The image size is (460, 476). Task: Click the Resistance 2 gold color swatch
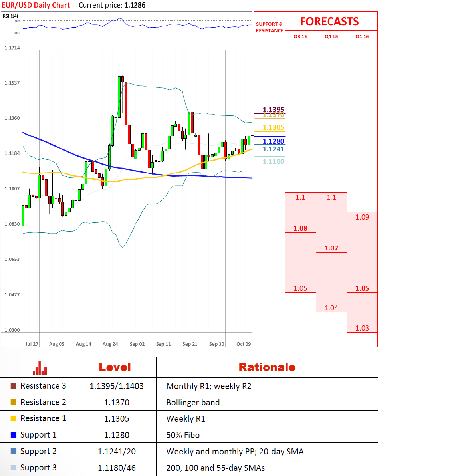click(x=13, y=402)
